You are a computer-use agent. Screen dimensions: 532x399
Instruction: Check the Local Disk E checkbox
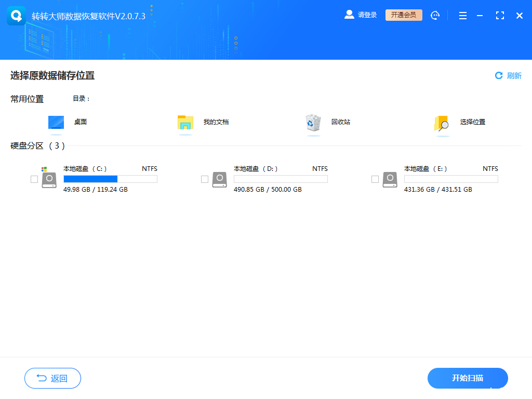[x=375, y=179]
